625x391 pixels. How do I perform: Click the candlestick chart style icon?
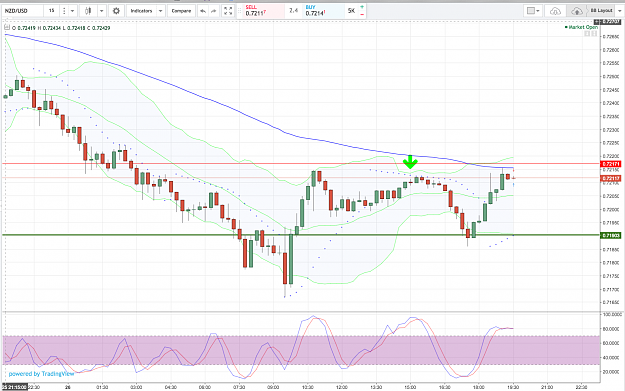point(88,11)
